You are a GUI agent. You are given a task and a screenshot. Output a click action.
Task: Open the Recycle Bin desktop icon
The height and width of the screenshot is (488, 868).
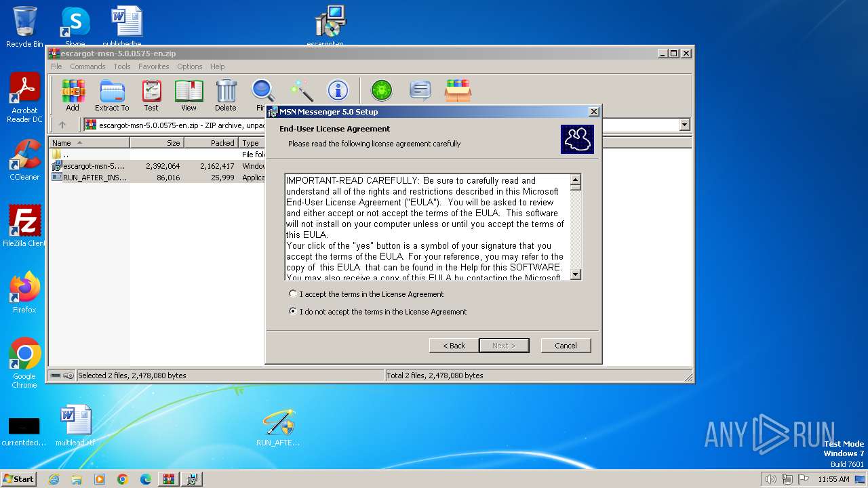tap(24, 27)
